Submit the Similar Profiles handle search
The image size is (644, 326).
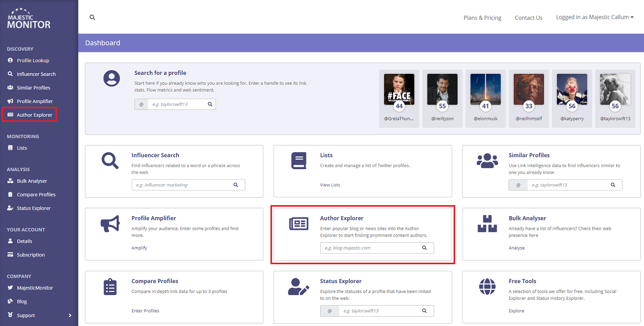[613, 185]
